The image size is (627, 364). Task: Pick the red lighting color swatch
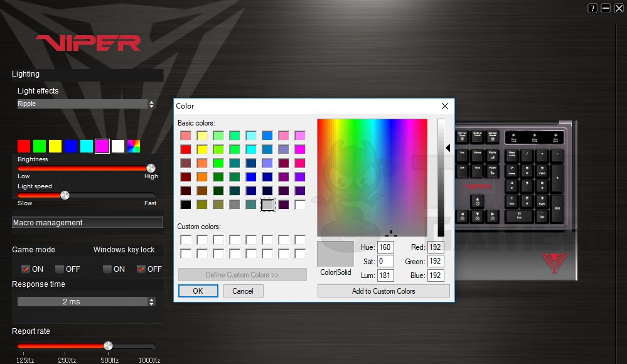pos(24,146)
